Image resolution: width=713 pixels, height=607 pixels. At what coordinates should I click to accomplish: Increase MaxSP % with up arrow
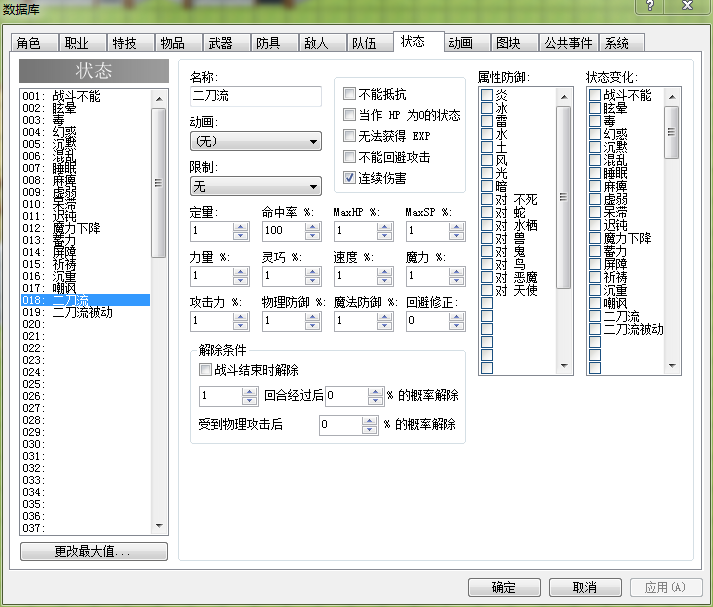(x=457, y=226)
